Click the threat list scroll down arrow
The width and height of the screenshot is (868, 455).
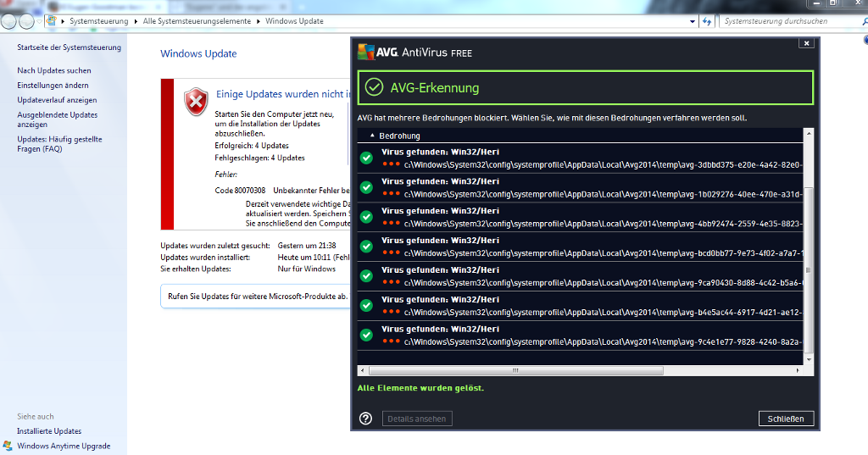(x=809, y=360)
